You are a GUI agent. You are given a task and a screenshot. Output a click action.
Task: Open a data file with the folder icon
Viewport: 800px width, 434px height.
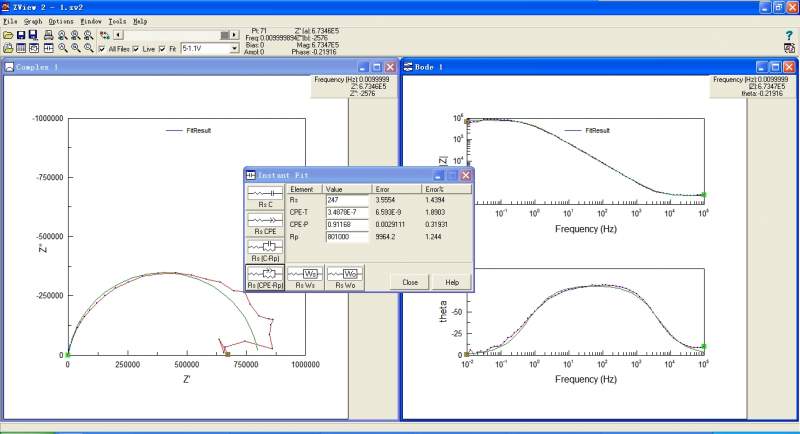[x=8, y=35]
